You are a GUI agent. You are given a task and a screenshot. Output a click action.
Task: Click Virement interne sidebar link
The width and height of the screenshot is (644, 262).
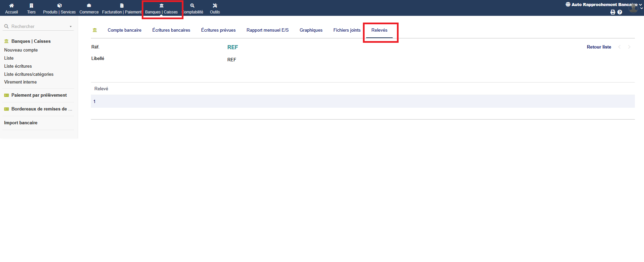[x=21, y=82]
